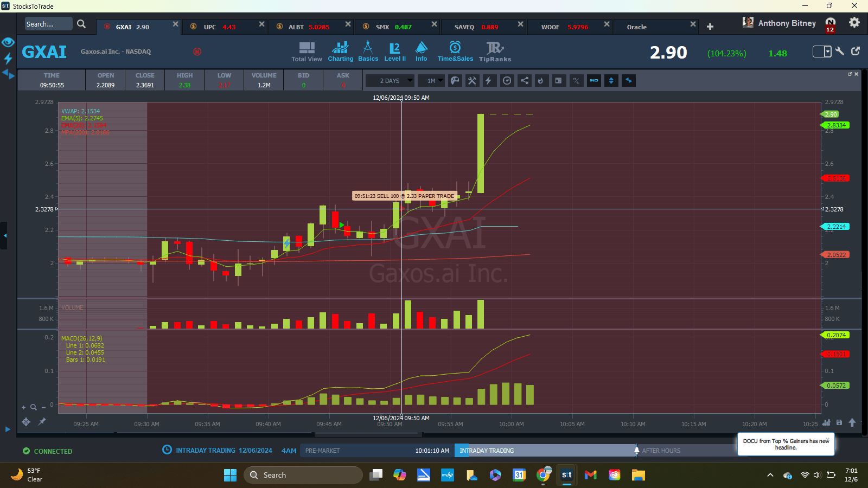Image resolution: width=868 pixels, height=488 pixels.
Task: Close the Oracle tab
Action: [693, 24]
